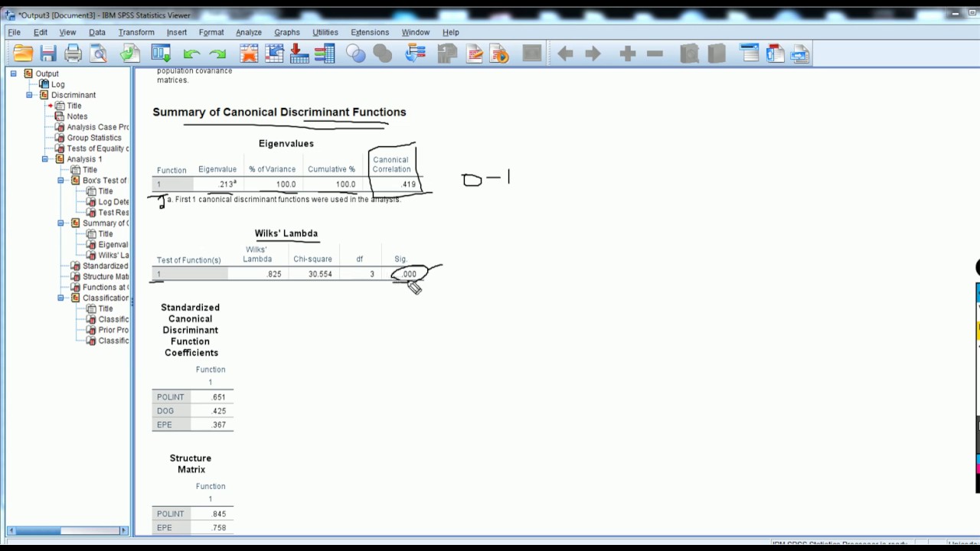Screen dimensions: 980x551
Task: Click the Canonical Correlation value .419
Action: click(408, 184)
